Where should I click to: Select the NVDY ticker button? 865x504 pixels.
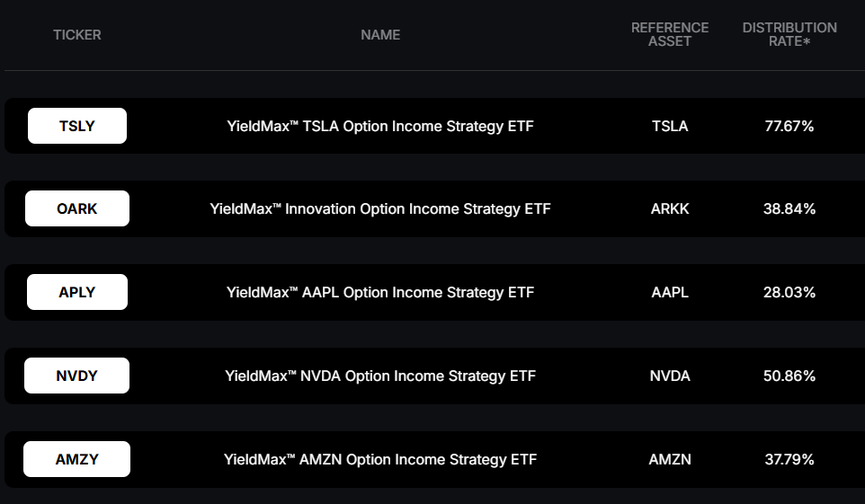[x=76, y=376]
